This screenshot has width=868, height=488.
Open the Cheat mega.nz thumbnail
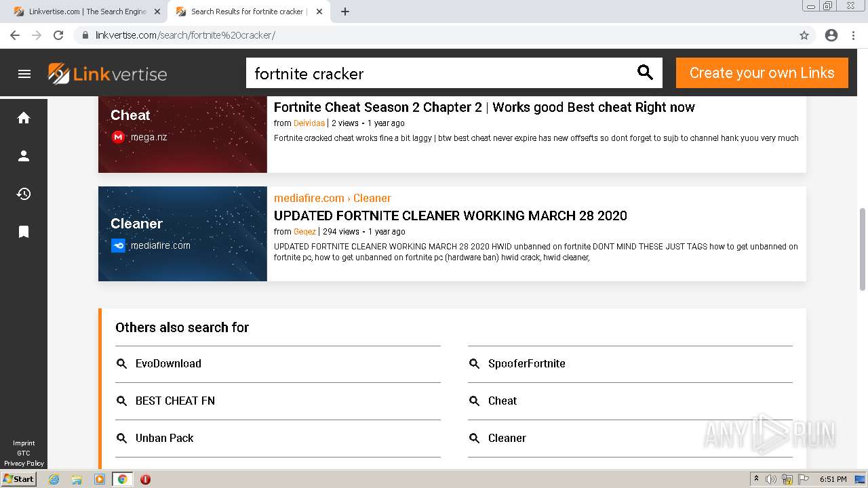182,134
